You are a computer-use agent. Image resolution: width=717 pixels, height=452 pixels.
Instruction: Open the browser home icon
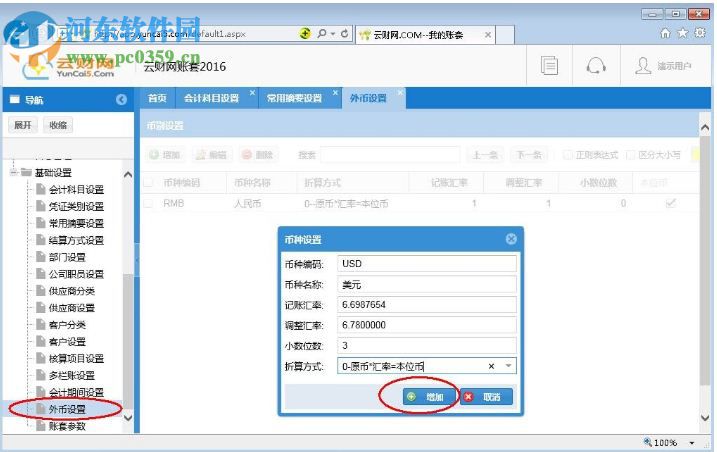pyautogui.click(x=665, y=33)
